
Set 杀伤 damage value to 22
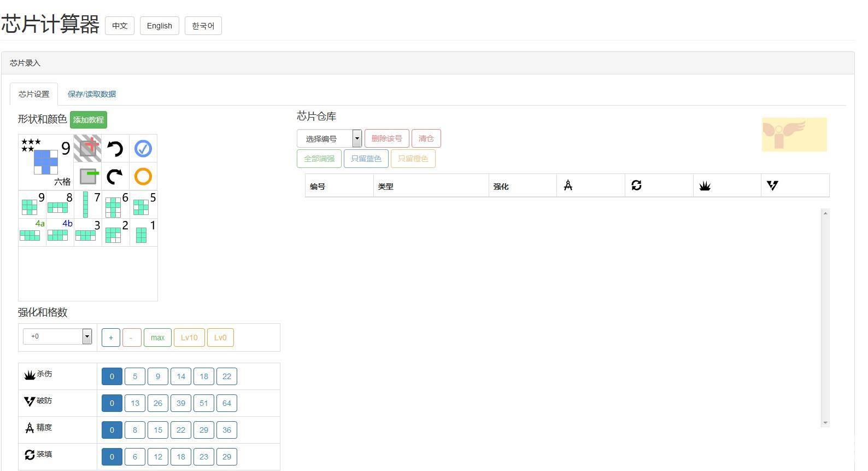click(x=226, y=376)
